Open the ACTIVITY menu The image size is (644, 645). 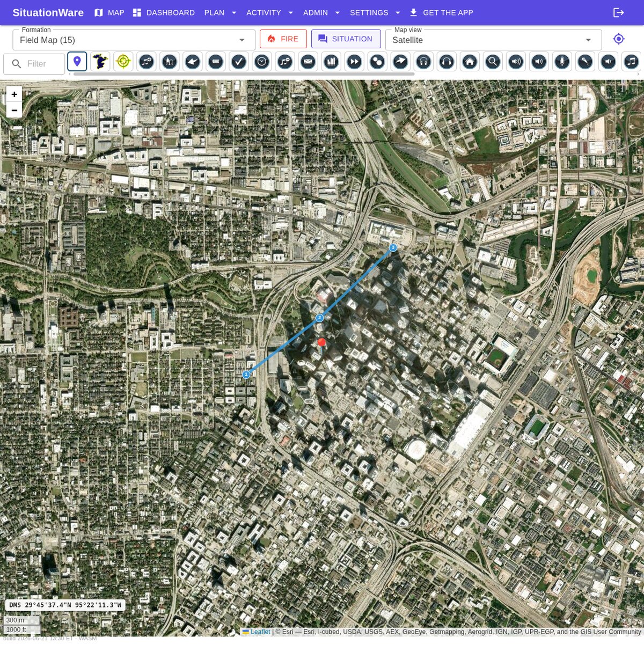point(270,12)
